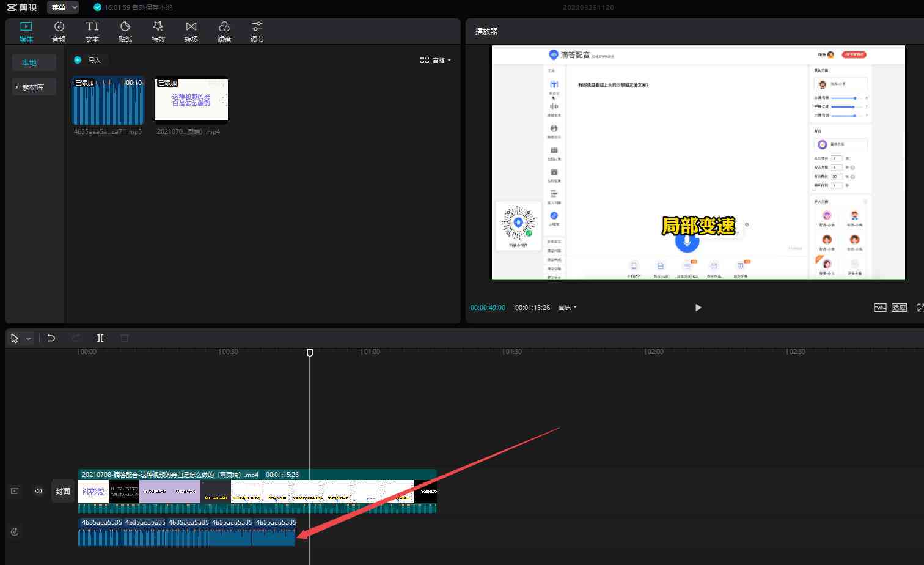Select the video clip 20210708-滴答配音 on timeline
This screenshot has height=565, width=924.
pos(257,491)
